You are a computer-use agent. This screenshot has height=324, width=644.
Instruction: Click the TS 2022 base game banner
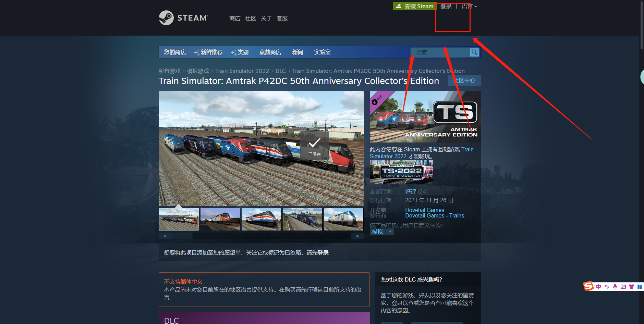pyautogui.click(x=401, y=172)
